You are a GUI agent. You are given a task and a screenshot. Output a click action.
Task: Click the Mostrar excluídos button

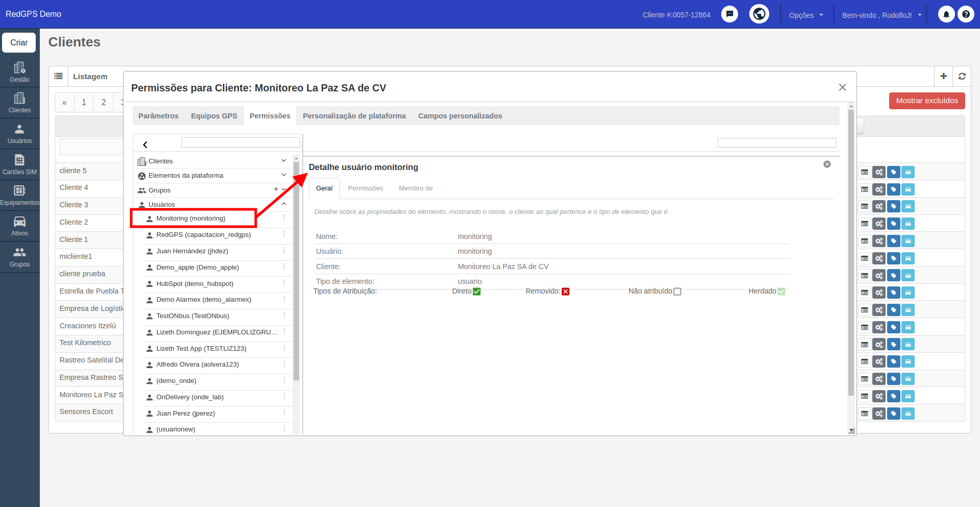point(927,101)
